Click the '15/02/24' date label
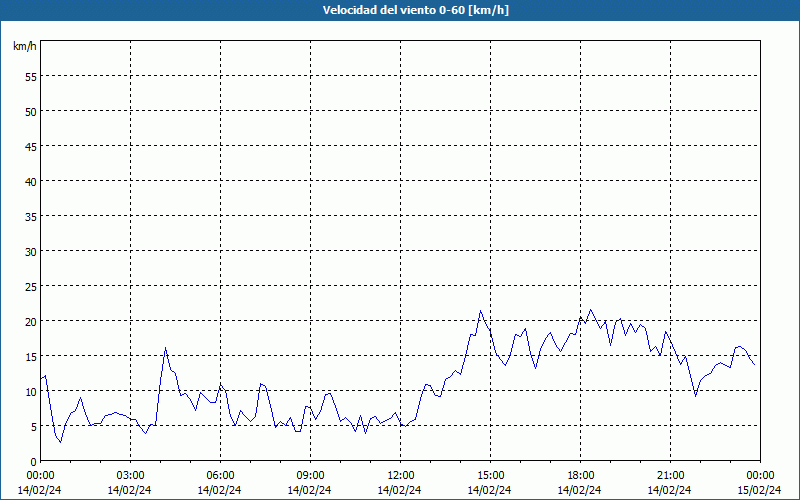This screenshot has width=800, height=500. click(x=760, y=490)
